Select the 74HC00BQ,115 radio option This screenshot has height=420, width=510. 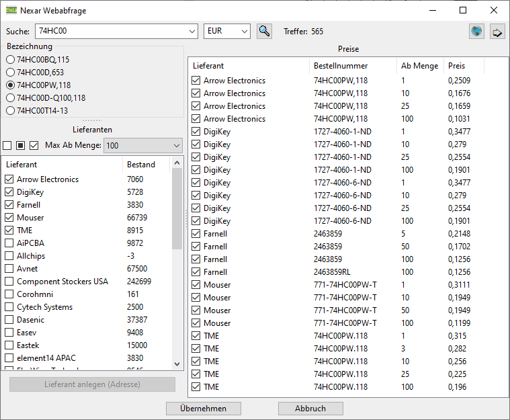click(10, 60)
